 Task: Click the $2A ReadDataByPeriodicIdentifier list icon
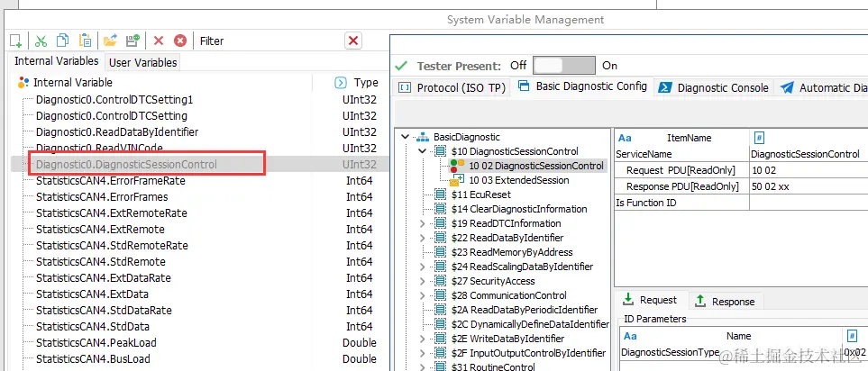click(441, 310)
